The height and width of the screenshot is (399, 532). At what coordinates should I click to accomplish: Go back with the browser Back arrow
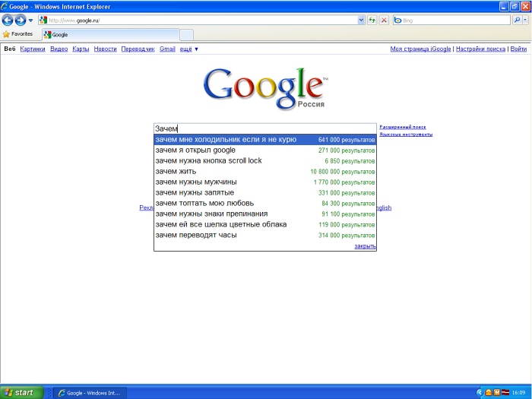[x=8, y=21]
